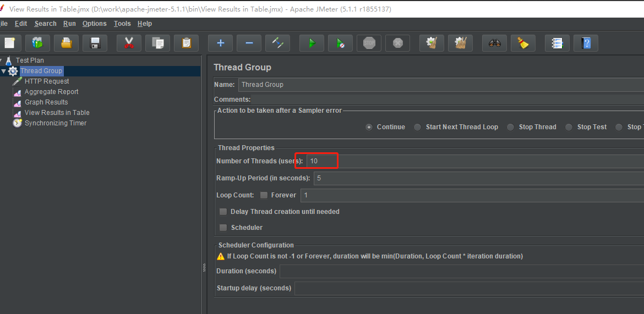The image size is (644, 314).
Task: Click the Startup delay (seconds) field
Action: [469, 288]
